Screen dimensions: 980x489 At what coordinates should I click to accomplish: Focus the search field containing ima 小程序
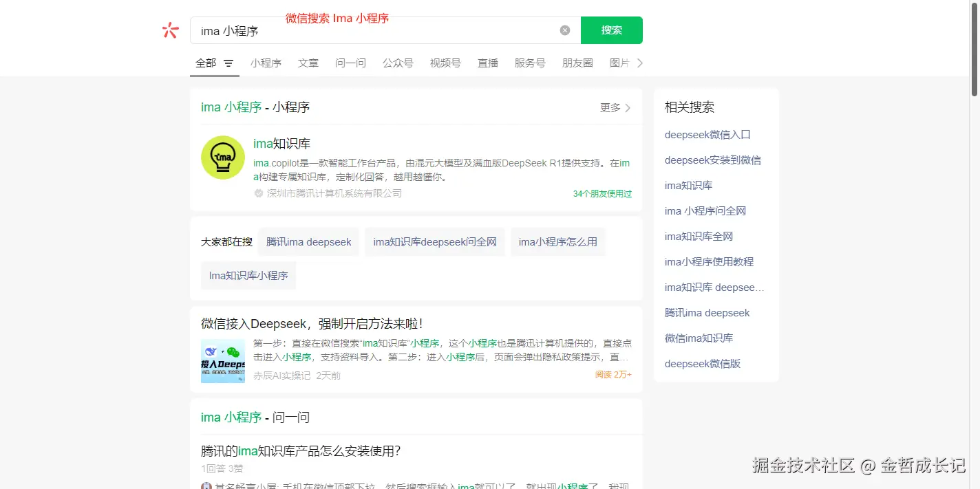tap(385, 30)
